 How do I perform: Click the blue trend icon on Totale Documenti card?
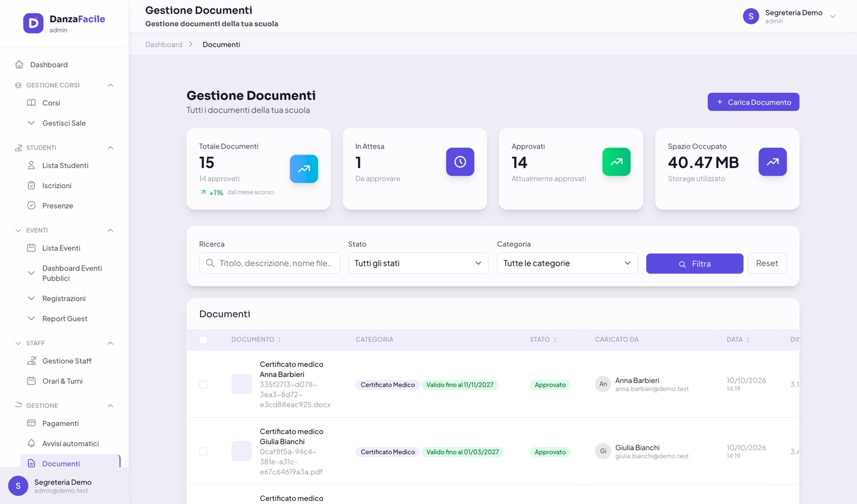click(304, 169)
